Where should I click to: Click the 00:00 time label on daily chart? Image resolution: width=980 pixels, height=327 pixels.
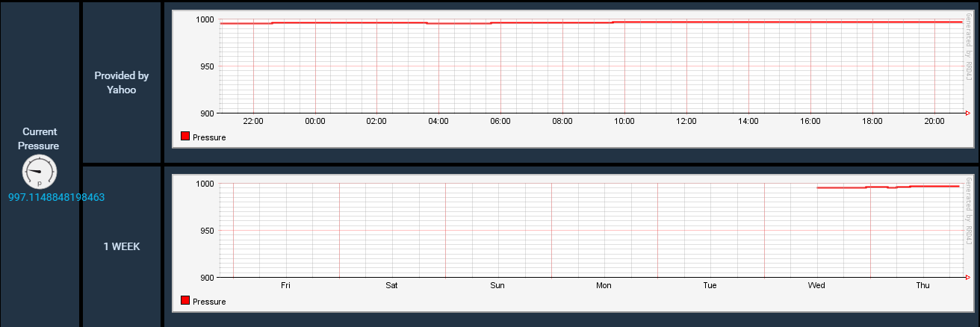(314, 121)
